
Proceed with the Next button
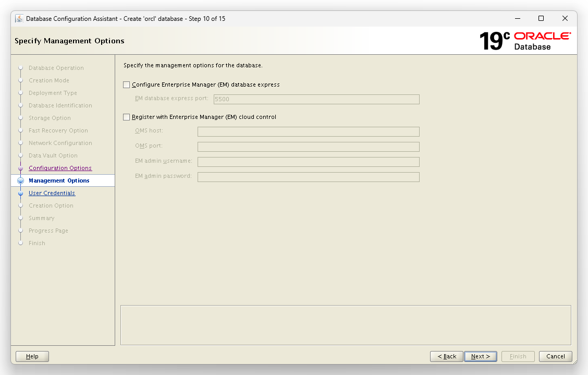click(481, 356)
